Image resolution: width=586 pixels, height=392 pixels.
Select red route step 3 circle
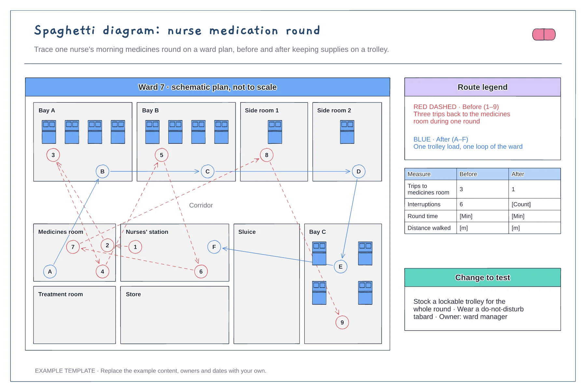[x=53, y=155]
